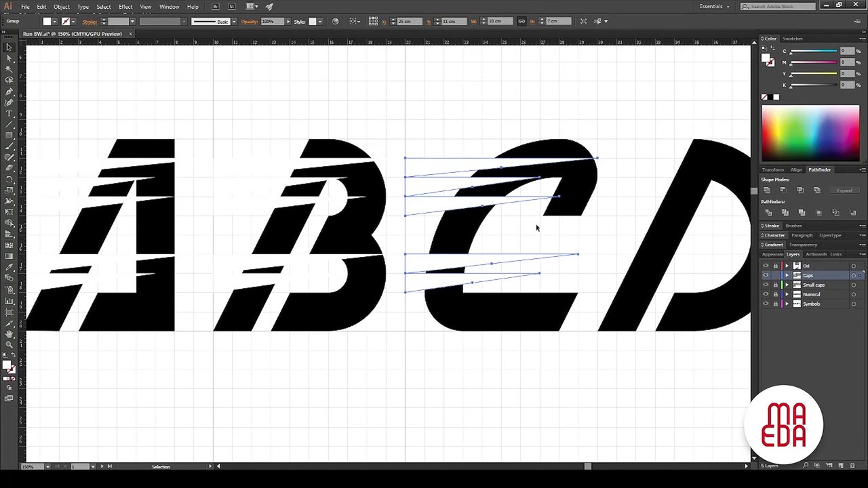The image size is (868, 488).
Task: Click the Expand button in Pathfinder panel
Action: [844, 190]
